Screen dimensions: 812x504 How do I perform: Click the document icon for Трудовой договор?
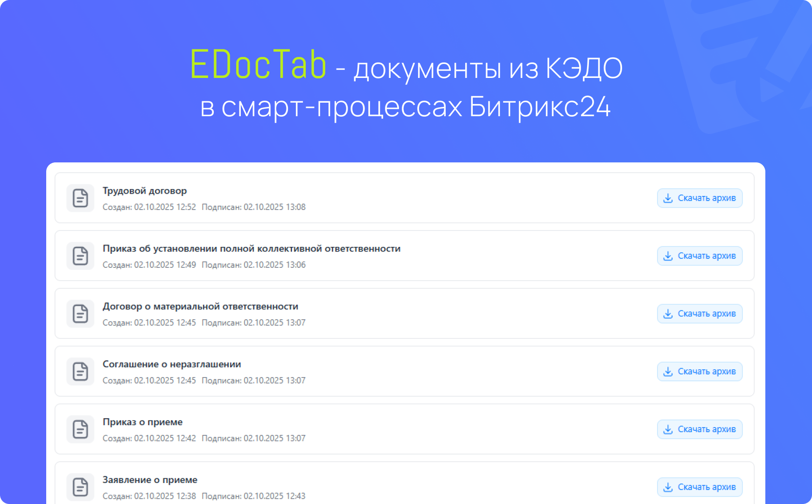point(80,198)
